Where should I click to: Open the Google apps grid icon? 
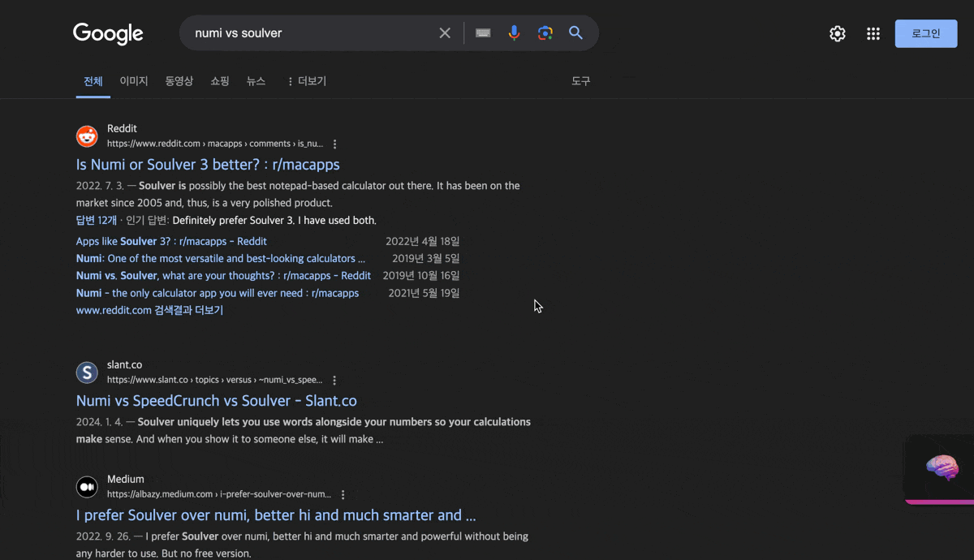[x=873, y=33]
